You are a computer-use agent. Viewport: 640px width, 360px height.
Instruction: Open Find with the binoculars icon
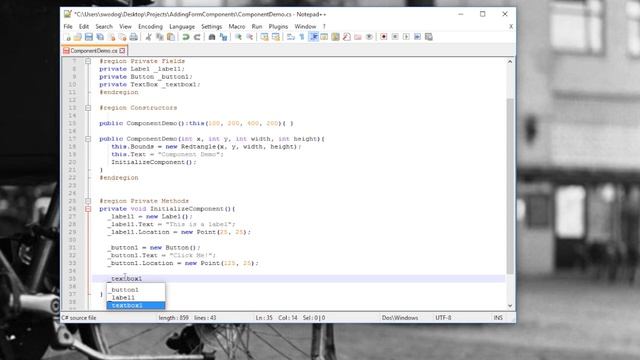(x=212, y=37)
